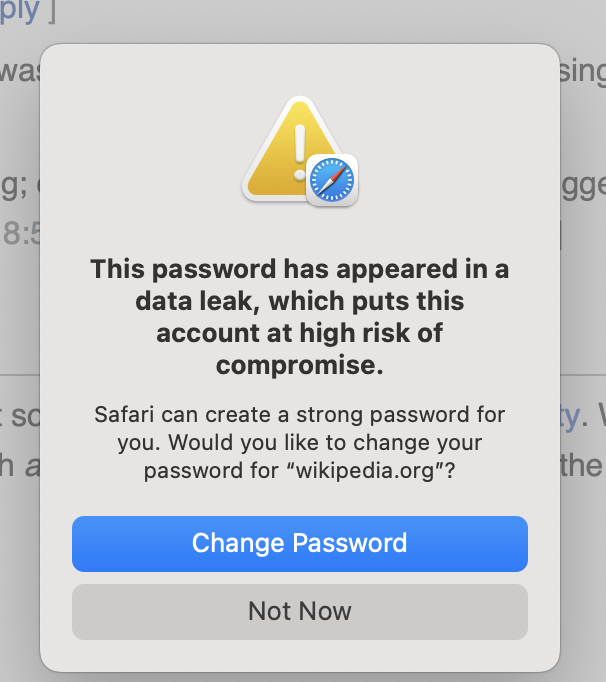This screenshot has width=606, height=682.
Task: Click the 'wikipedia.org' text in dialog
Action: 365,470
